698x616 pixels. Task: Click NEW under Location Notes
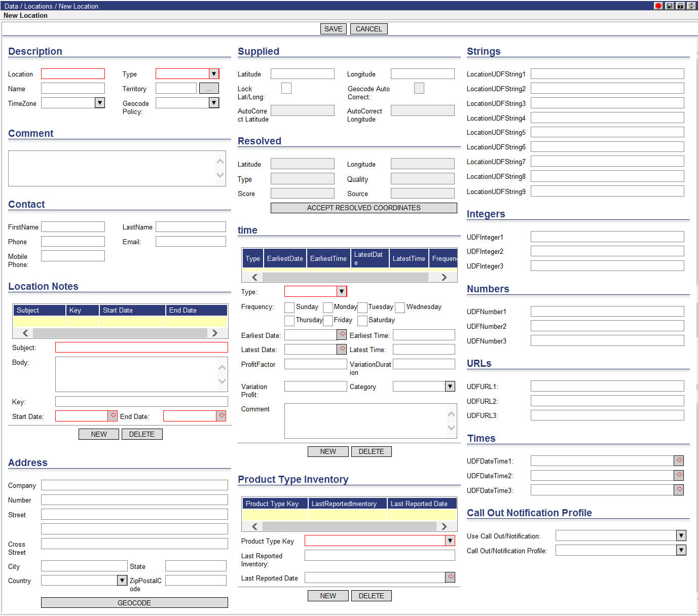[99, 434]
